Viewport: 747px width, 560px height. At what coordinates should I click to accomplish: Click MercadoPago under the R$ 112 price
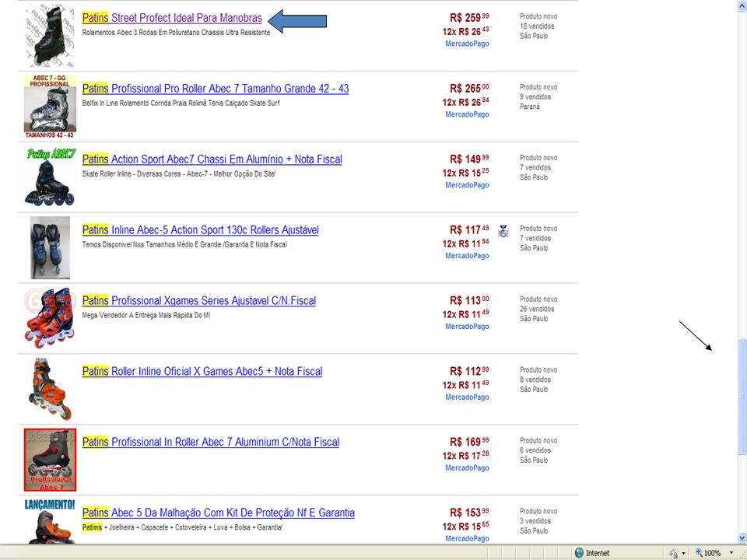click(x=467, y=397)
